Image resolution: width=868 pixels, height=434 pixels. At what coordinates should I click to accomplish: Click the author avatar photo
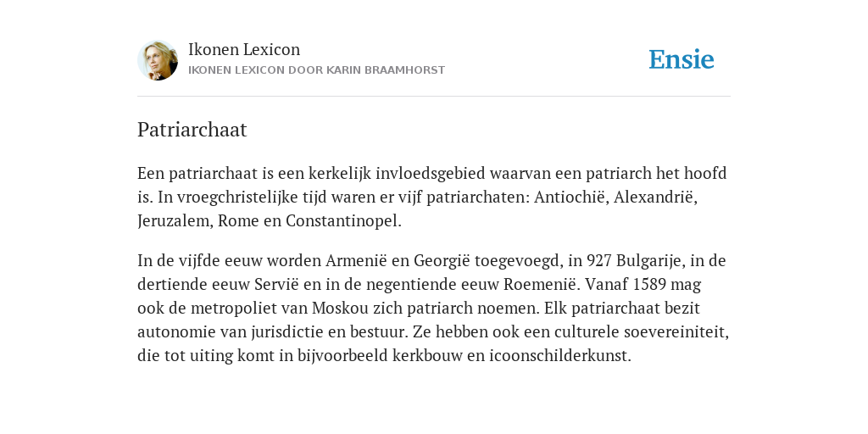(158, 60)
